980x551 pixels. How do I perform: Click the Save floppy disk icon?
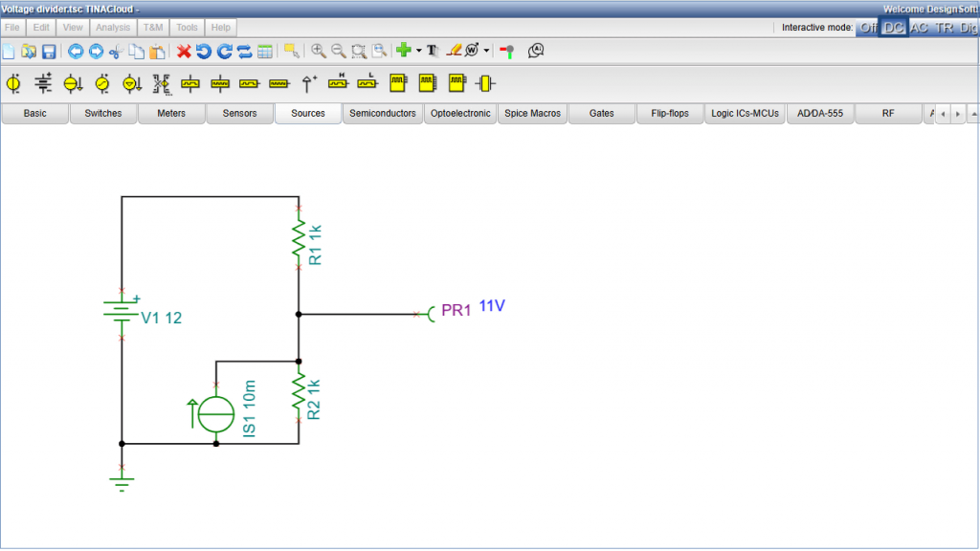[48, 51]
